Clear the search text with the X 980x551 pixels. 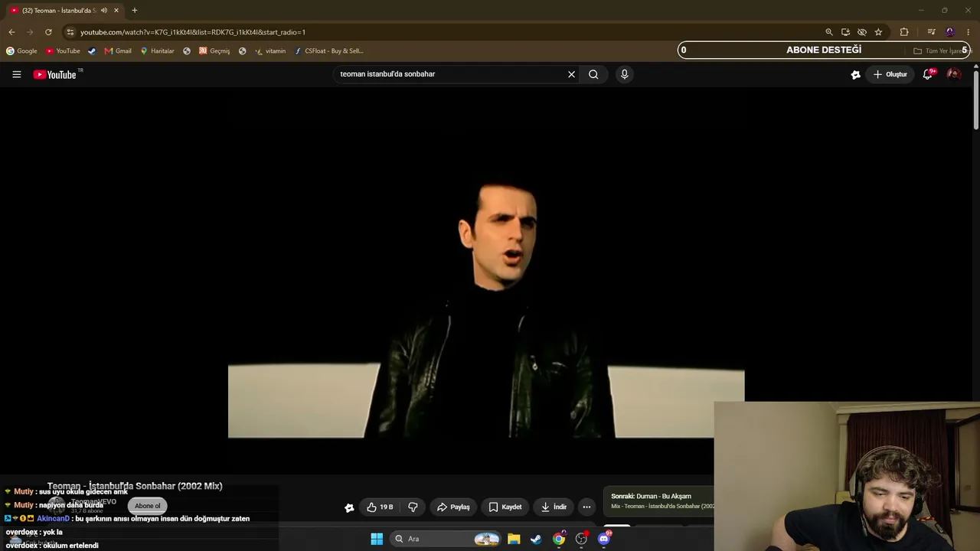click(x=571, y=74)
